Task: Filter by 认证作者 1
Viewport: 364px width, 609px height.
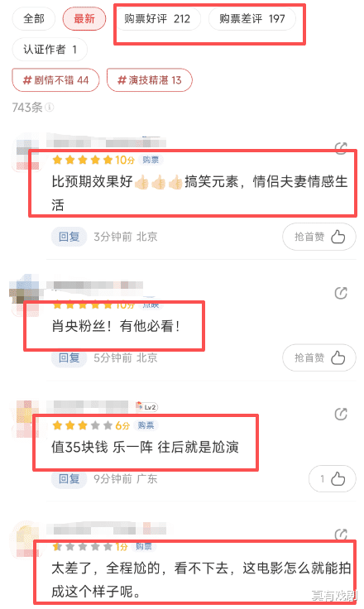Action: [x=50, y=50]
